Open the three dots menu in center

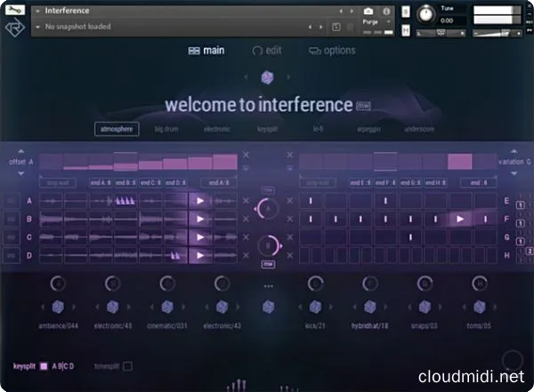tap(269, 286)
